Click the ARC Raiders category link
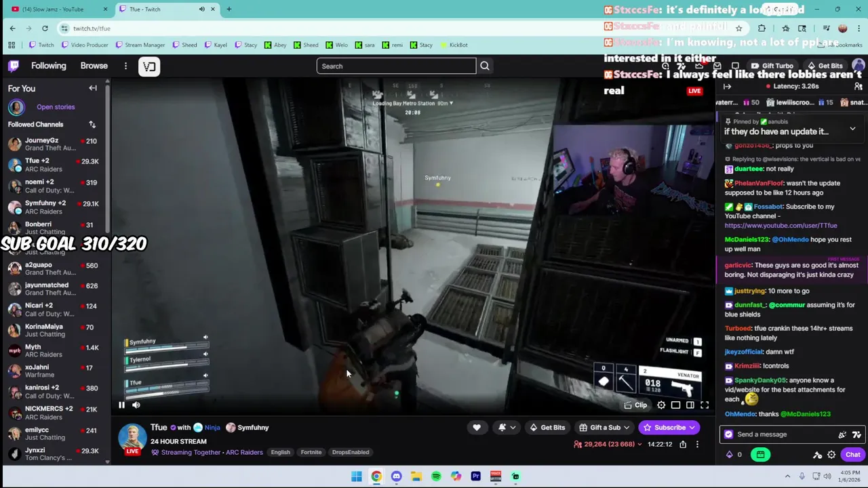 [x=244, y=452]
